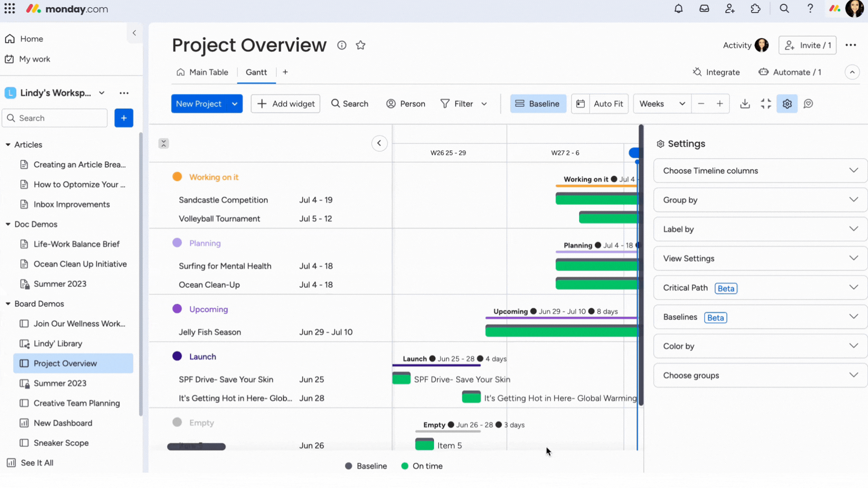The height and width of the screenshot is (488, 868).
Task: Click the green On time legend swatch
Action: tap(406, 466)
